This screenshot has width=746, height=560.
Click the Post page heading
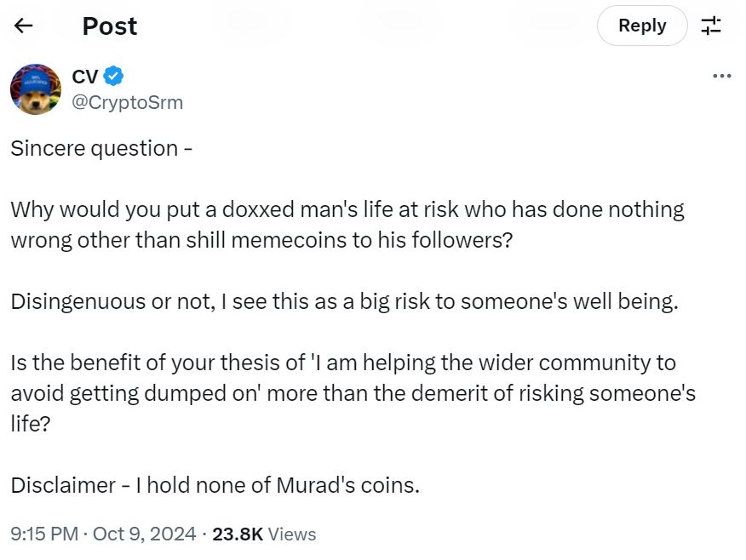pos(110,26)
